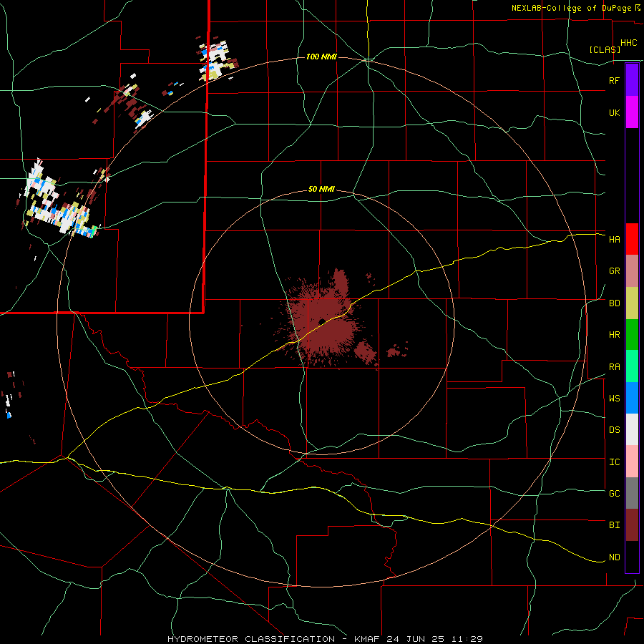The height and width of the screenshot is (644, 644).
Task: Click the RA light-green legend swatch
Action: [x=632, y=366]
